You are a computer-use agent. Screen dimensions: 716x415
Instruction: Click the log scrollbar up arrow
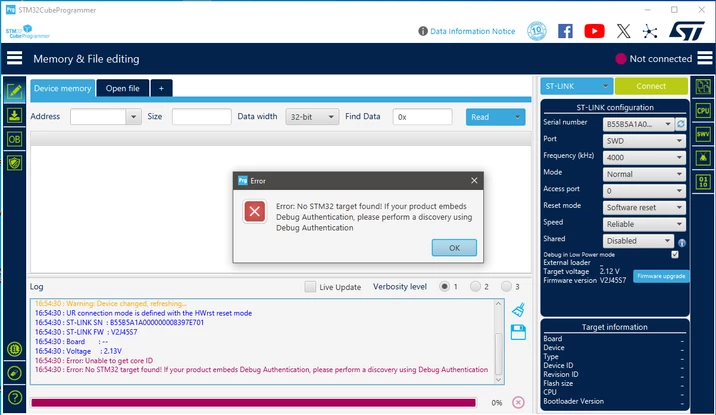(499, 304)
